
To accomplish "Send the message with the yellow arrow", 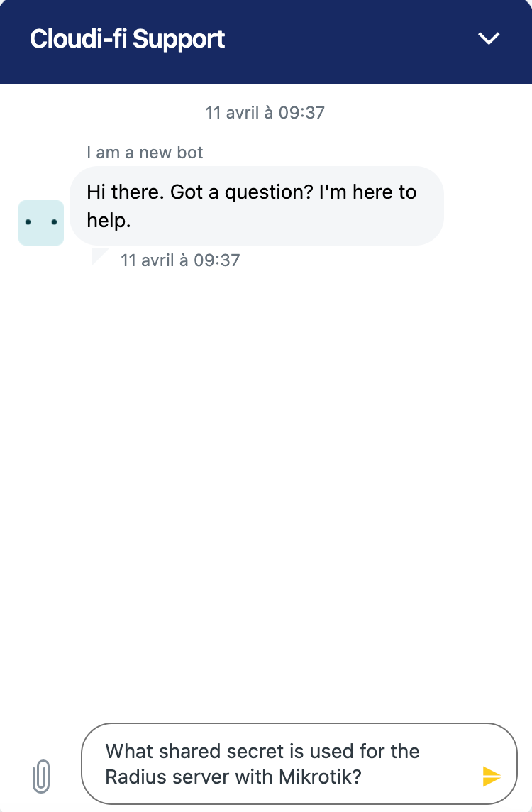I will [492, 776].
